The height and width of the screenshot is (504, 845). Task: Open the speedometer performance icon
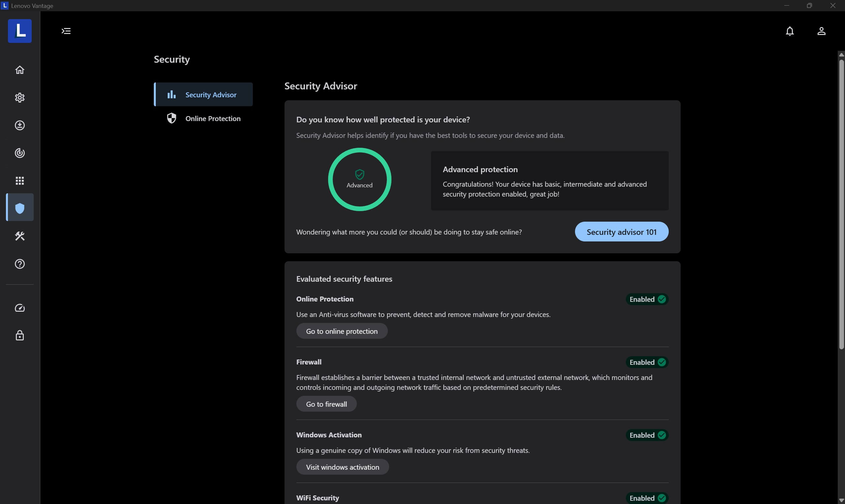[20, 308]
